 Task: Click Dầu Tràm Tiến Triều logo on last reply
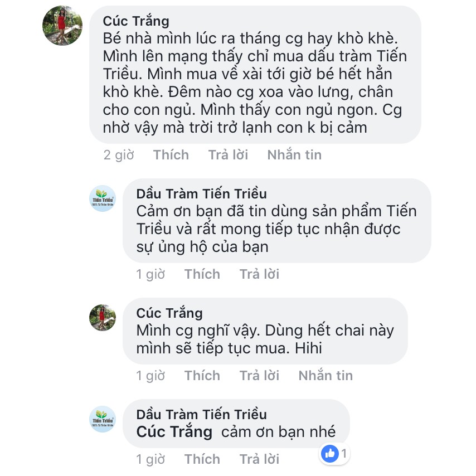pos(103,419)
